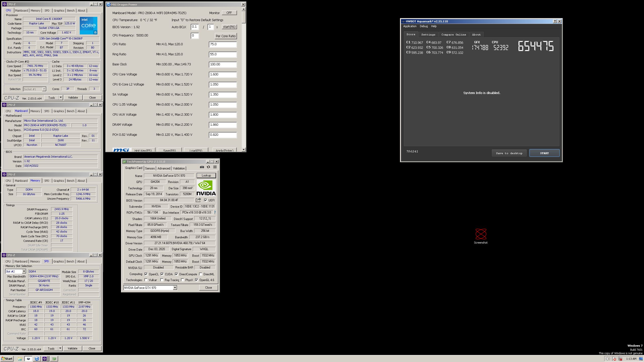Toggle the DirectCompute checkbox
Image resolution: width=644 pixels, height=362 pixels.
point(176,274)
